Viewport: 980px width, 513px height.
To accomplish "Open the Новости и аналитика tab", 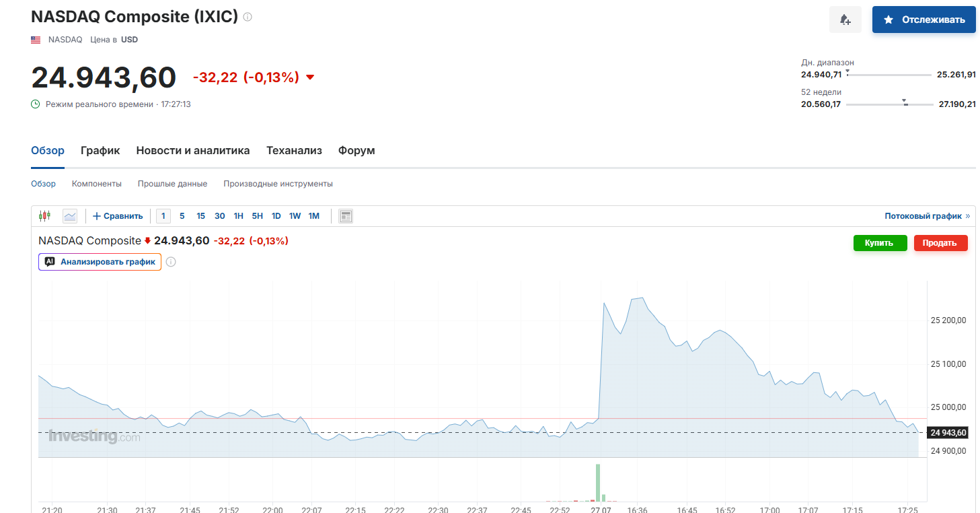I will point(193,151).
